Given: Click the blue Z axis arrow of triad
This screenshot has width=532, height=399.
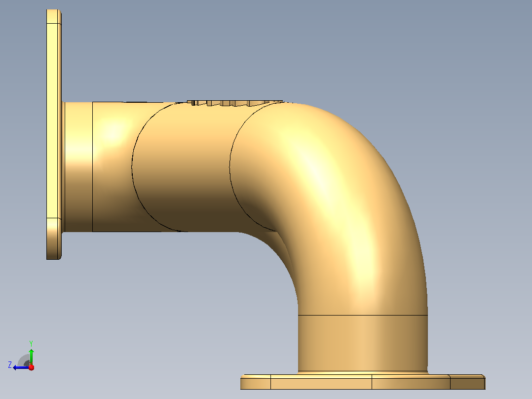Looking at the screenshot, I should pyautogui.click(x=20, y=367).
